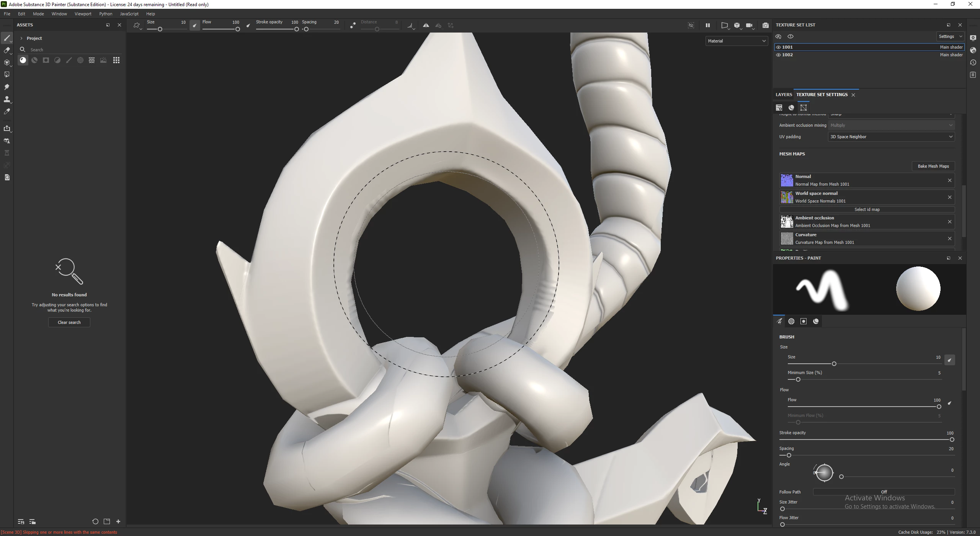
Task: Select the Clone stamp tool
Action: (x=7, y=99)
